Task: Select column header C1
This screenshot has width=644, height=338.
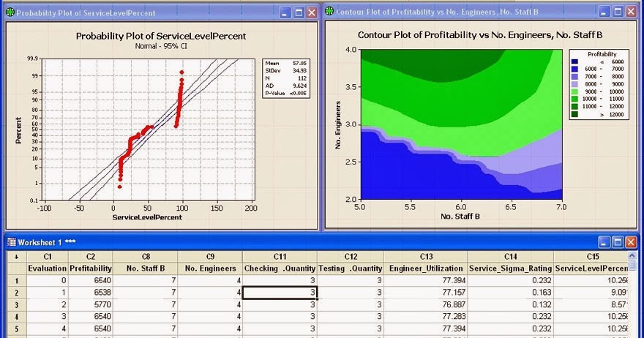Action: [x=48, y=257]
